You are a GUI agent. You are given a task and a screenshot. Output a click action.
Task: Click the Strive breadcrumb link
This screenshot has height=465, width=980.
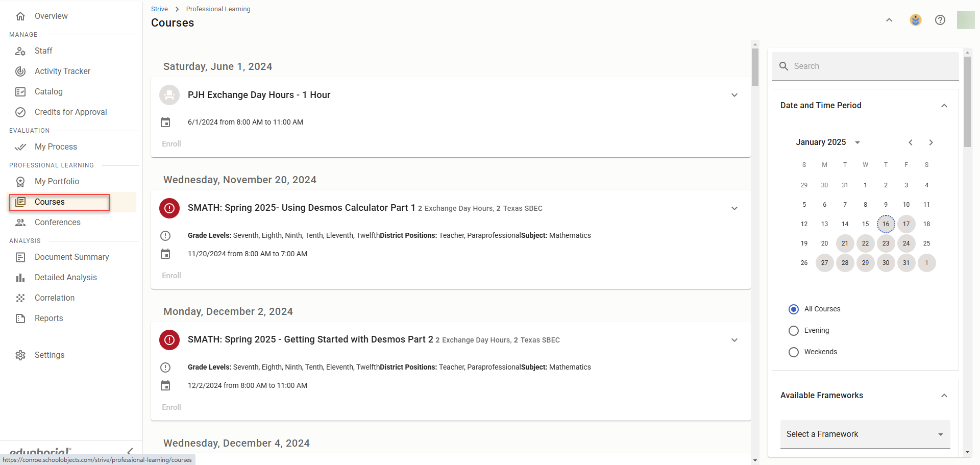click(x=159, y=9)
